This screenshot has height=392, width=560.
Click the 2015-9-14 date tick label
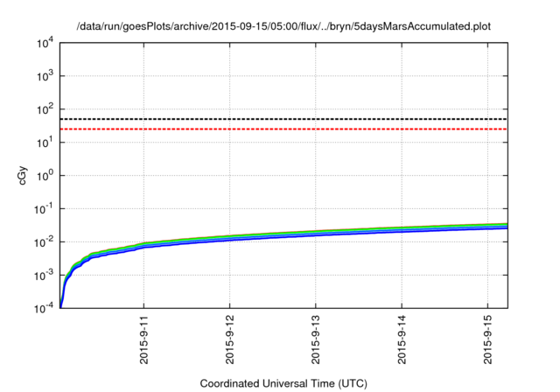click(x=402, y=339)
